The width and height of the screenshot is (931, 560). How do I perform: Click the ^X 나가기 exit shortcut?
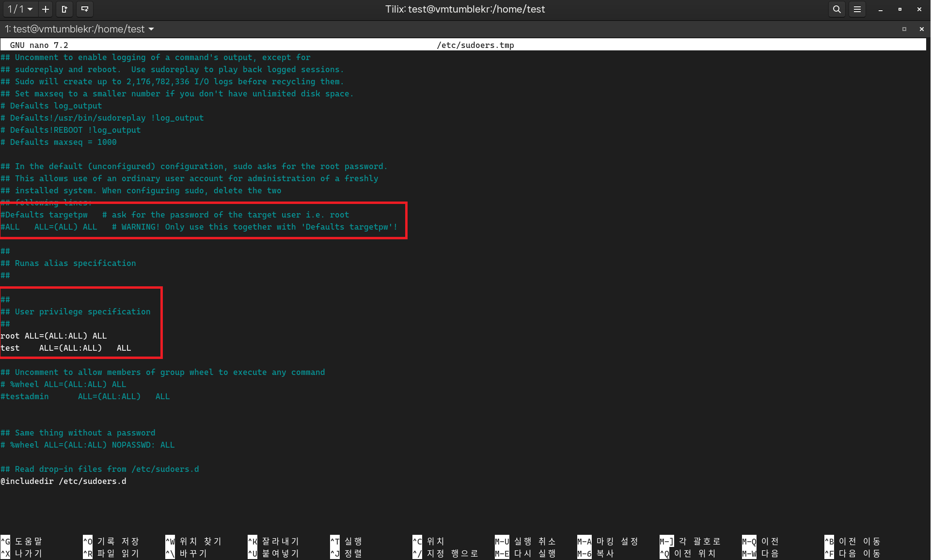point(22,553)
